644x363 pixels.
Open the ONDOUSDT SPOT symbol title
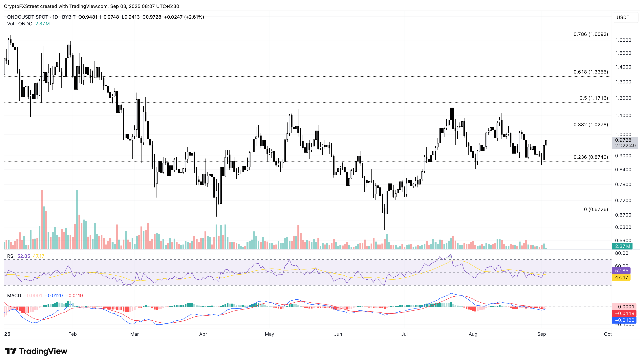tap(28, 17)
